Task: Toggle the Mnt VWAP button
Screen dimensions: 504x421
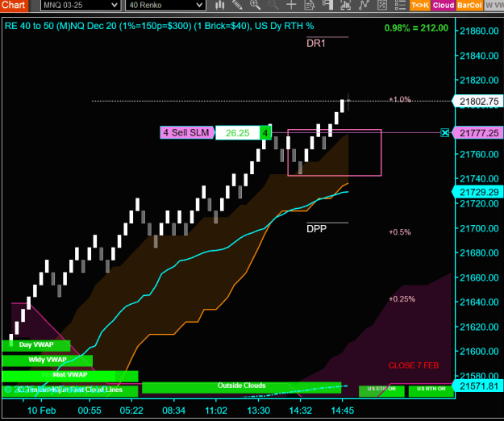Action: pyautogui.click(x=70, y=375)
